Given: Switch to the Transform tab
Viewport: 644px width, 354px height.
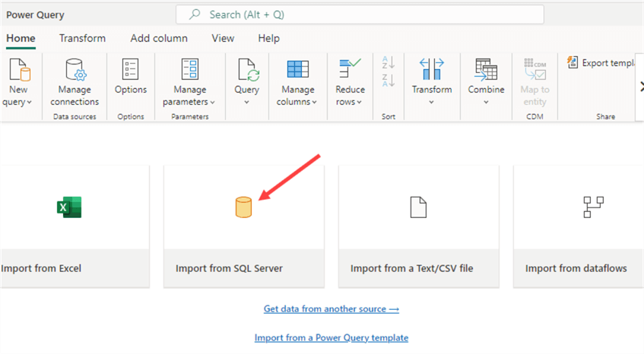Looking at the screenshot, I should tap(82, 38).
